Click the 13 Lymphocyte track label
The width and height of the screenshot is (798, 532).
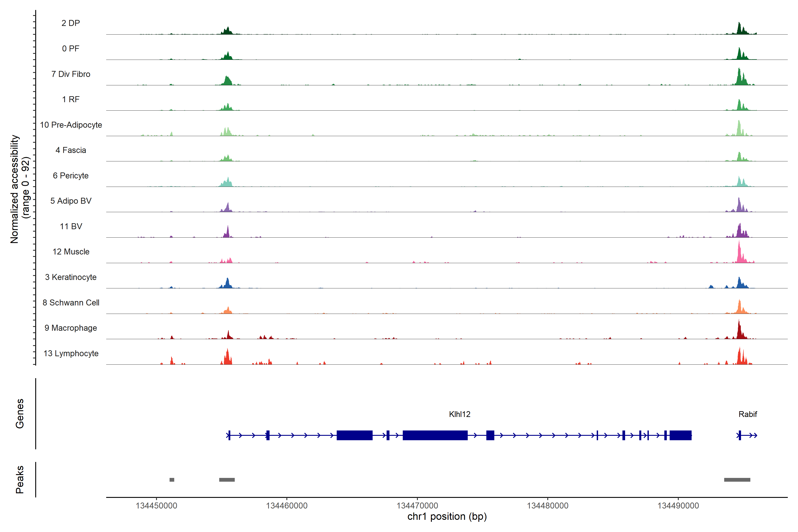coord(71,353)
